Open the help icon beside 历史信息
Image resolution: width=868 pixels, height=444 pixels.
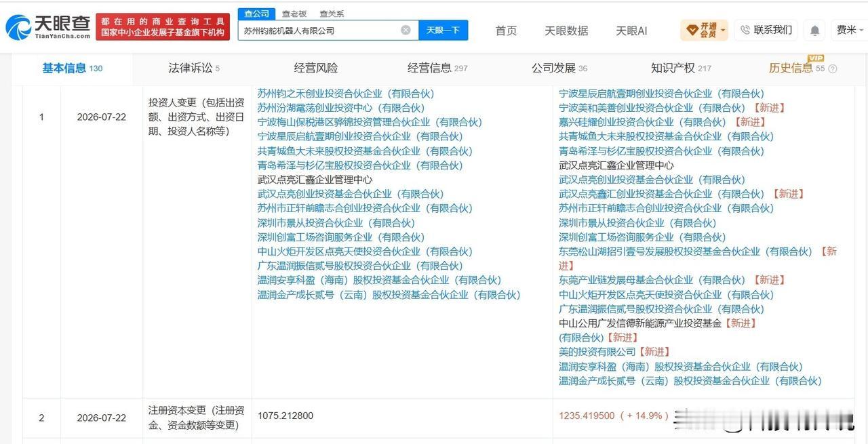coord(833,68)
